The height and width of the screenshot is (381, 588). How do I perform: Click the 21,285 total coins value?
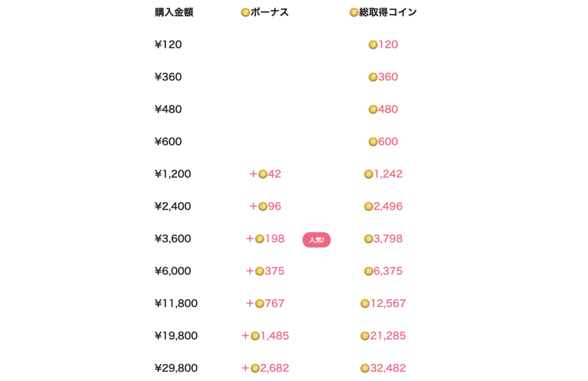point(388,336)
